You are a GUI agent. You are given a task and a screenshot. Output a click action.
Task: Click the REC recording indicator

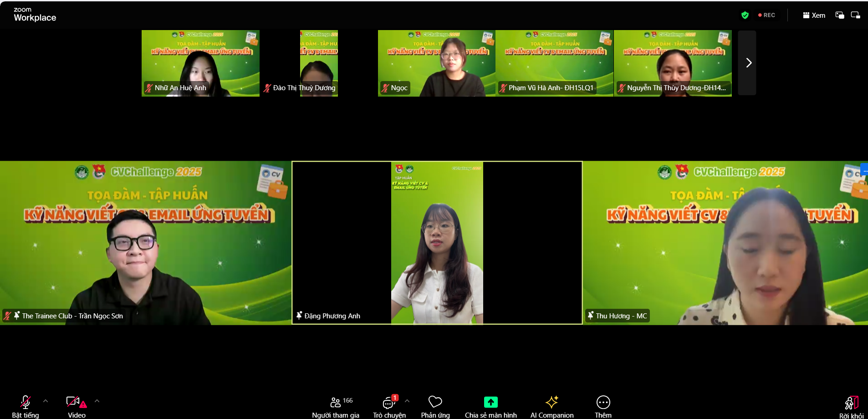pyautogui.click(x=767, y=15)
